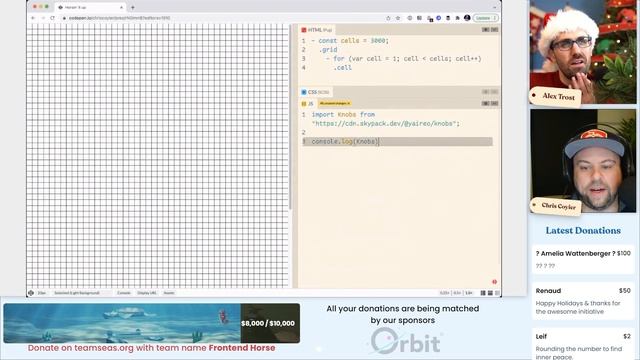Screen dimensions: 640x360
Task: Click the browser back arrow
Action: coord(33,18)
